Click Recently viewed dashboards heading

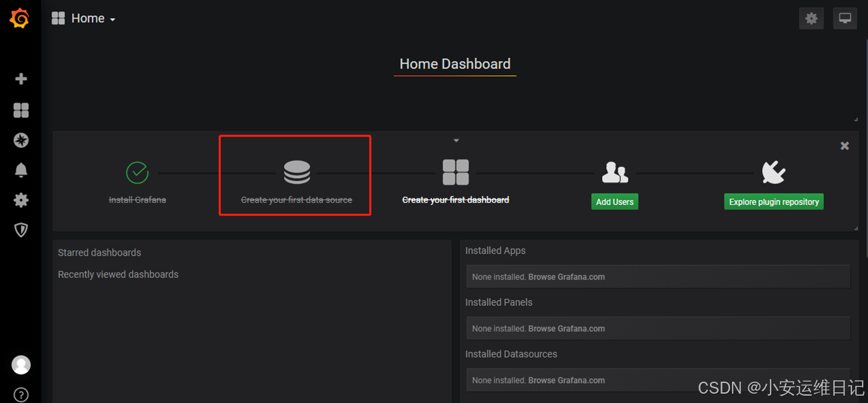tap(118, 274)
